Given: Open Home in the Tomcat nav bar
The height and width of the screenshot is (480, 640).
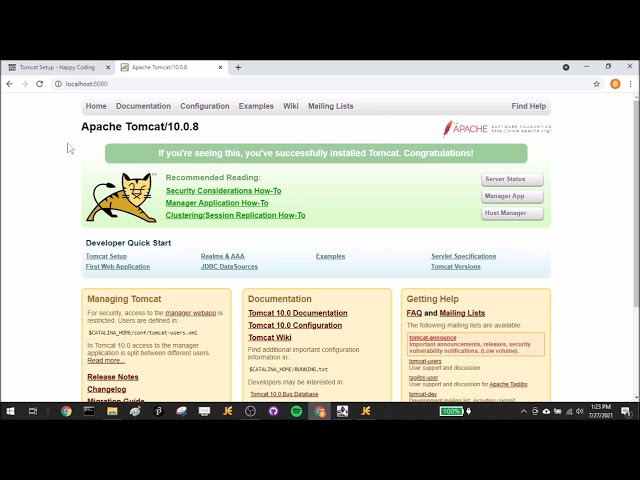Looking at the screenshot, I should coord(96,106).
